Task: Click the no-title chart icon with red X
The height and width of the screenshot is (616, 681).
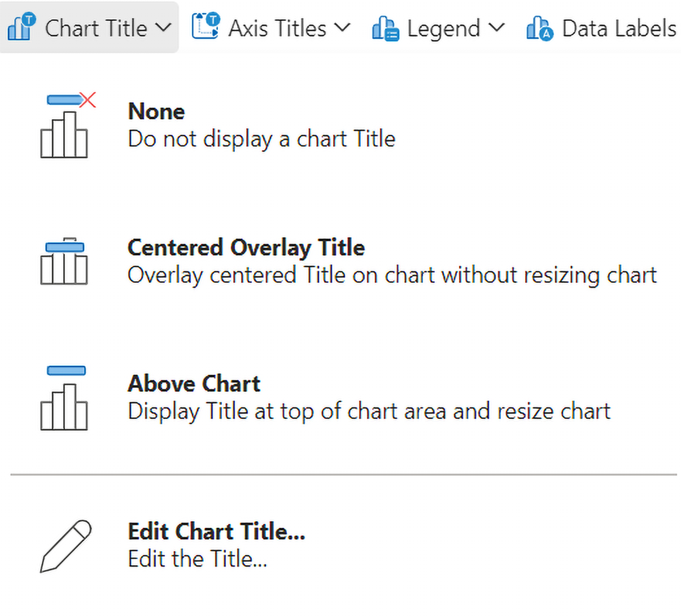Action: point(66,125)
